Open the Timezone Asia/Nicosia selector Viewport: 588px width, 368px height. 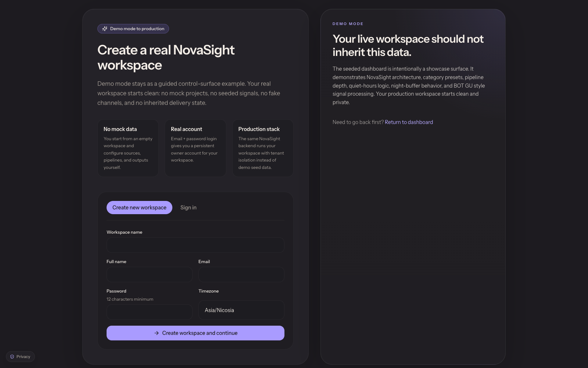pyautogui.click(x=241, y=310)
